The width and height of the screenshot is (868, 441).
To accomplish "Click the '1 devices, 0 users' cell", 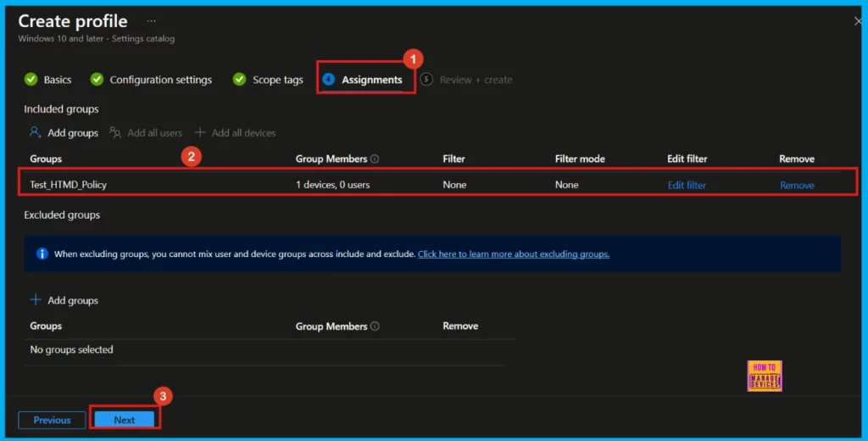I will tap(332, 185).
